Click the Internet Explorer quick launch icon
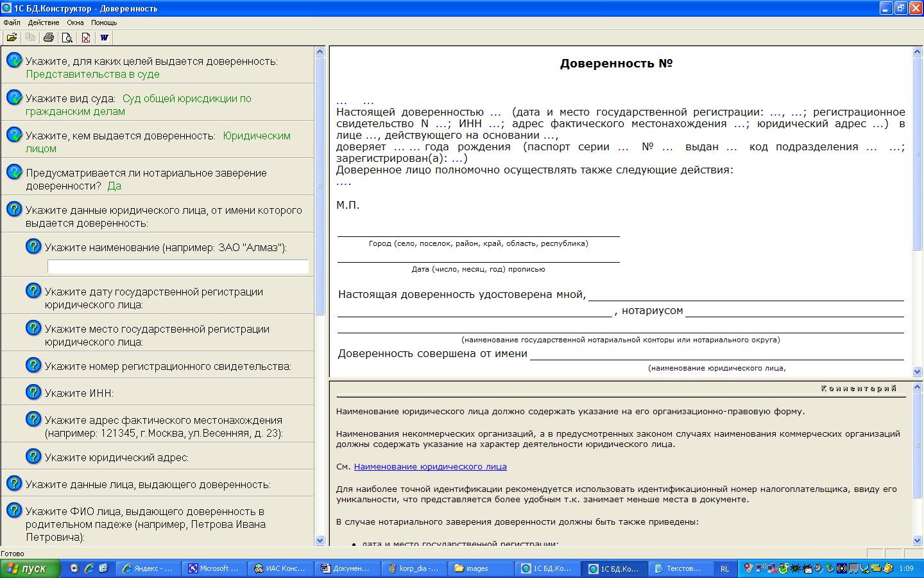 89,568
